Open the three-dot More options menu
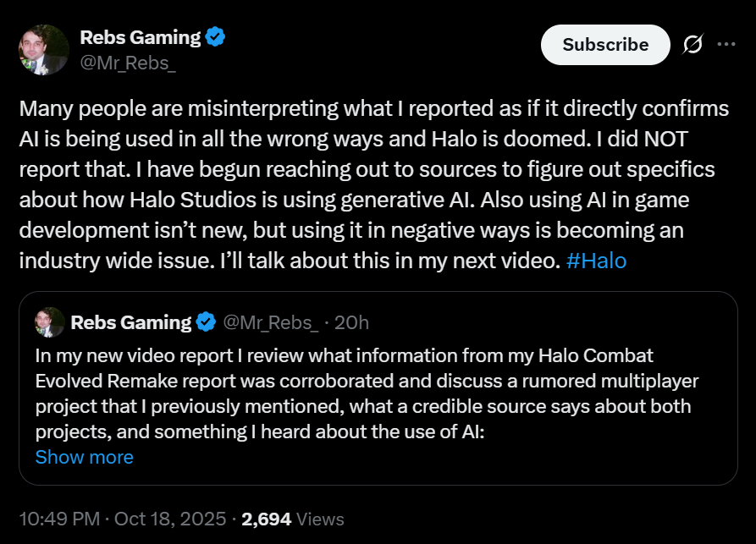Viewport: 756px width, 544px height. [x=726, y=45]
